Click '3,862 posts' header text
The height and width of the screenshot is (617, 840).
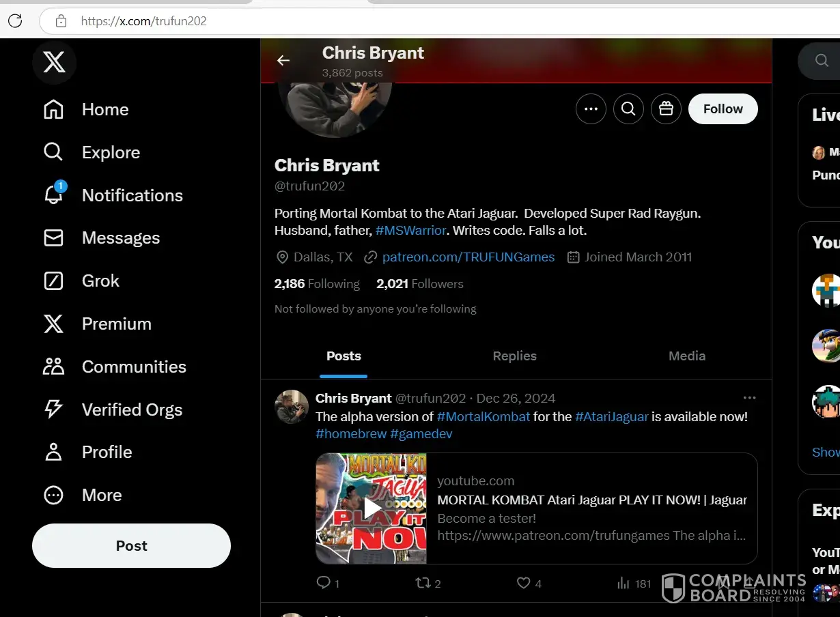(x=352, y=73)
